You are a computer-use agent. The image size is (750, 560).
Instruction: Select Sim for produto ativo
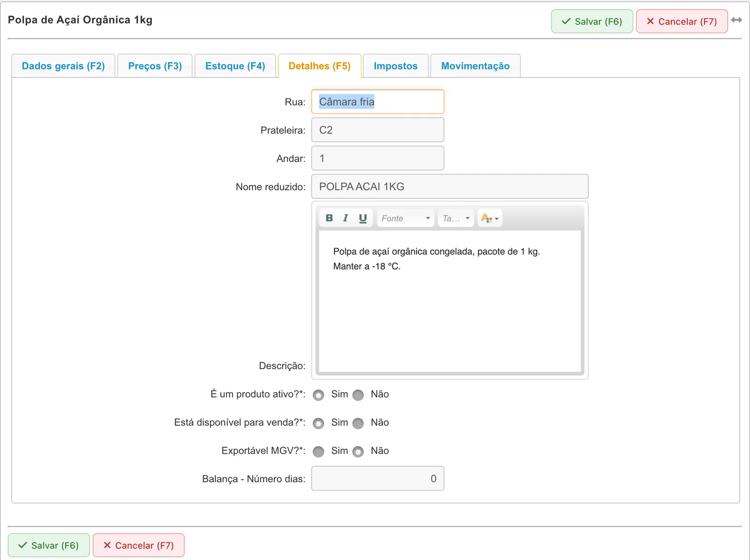coord(319,395)
